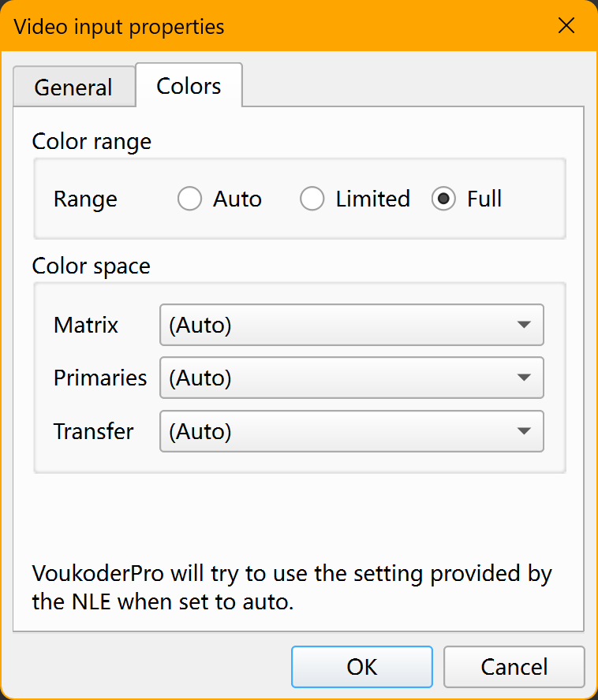
Task: Click the Auto label next to Range
Action: pyautogui.click(x=237, y=199)
